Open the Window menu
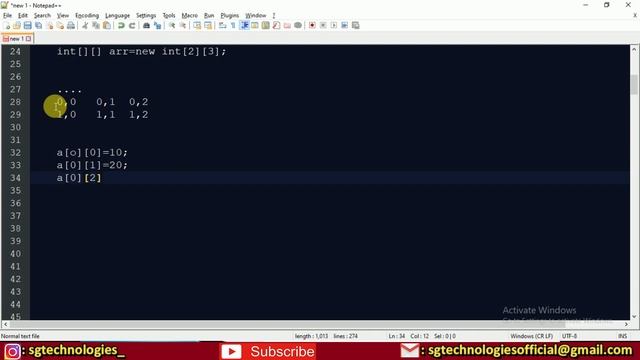Viewport: 640px width, 360px height. click(x=256, y=16)
